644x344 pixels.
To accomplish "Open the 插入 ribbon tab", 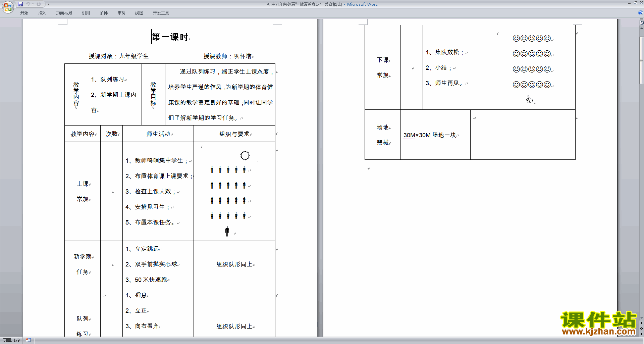I will (42, 13).
